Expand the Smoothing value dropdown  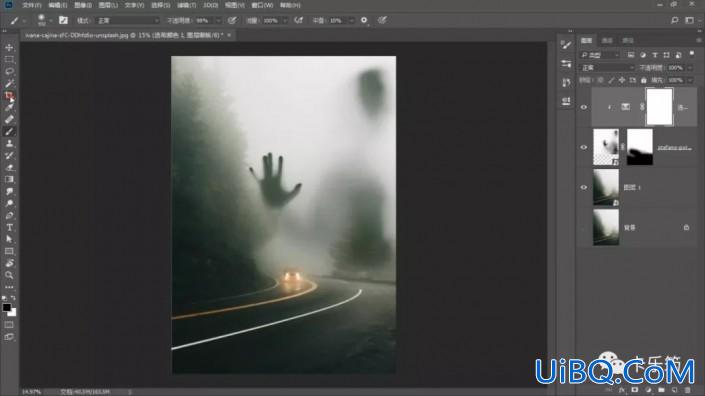(x=351, y=20)
